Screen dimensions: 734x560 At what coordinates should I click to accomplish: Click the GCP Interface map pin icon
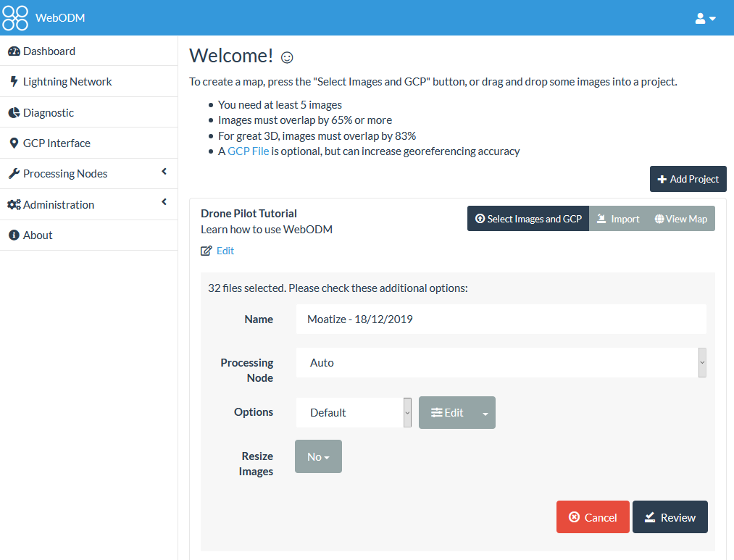point(14,143)
